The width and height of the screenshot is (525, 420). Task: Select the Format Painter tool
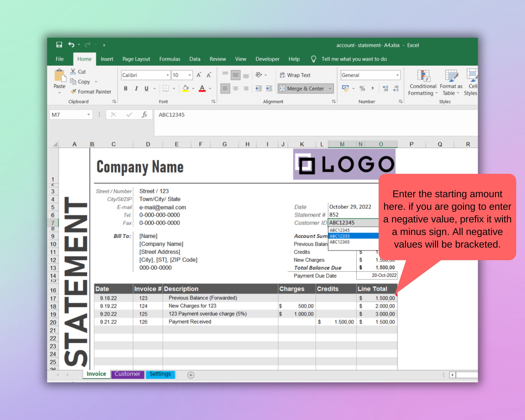tap(91, 92)
